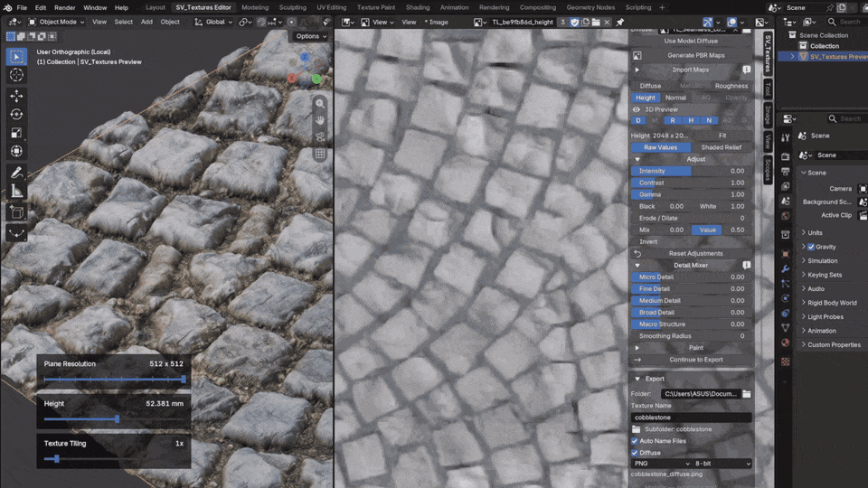Click the pin icon in image editor header
The width and height of the screenshot is (868, 488).
pyautogui.click(x=619, y=22)
